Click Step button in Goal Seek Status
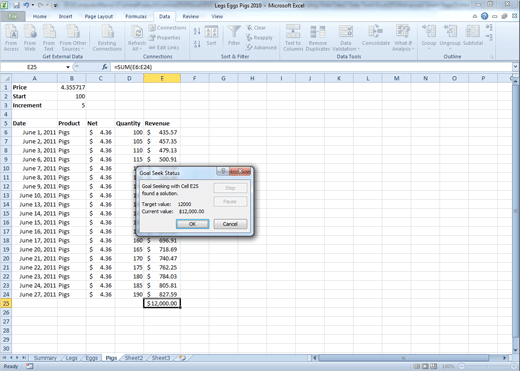This screenshot has height=371, width=520. pos(230,188)
